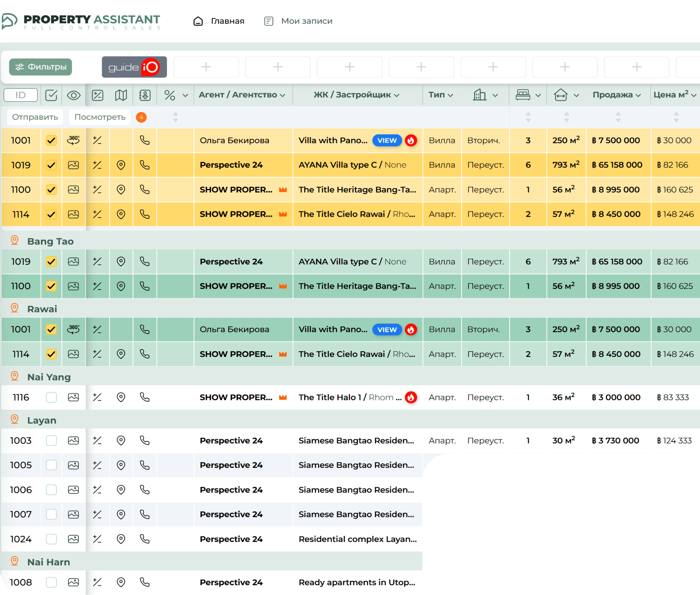Click plus/minus compare icon for listing 1024
The width and height of the screenshot is (700, 595).
[x=97, y=539]
